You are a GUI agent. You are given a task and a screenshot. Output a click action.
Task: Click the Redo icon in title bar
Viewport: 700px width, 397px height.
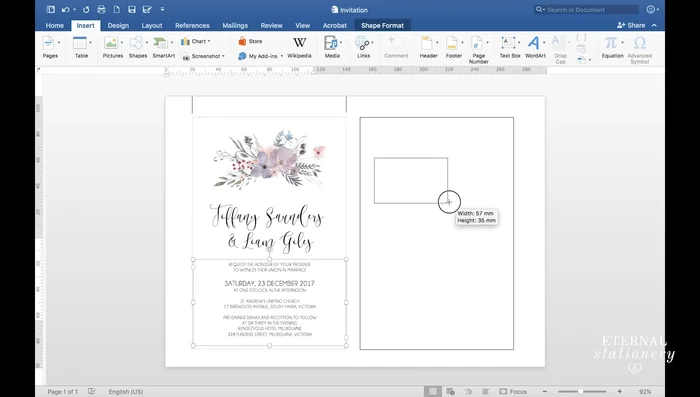tap(86, 9)
